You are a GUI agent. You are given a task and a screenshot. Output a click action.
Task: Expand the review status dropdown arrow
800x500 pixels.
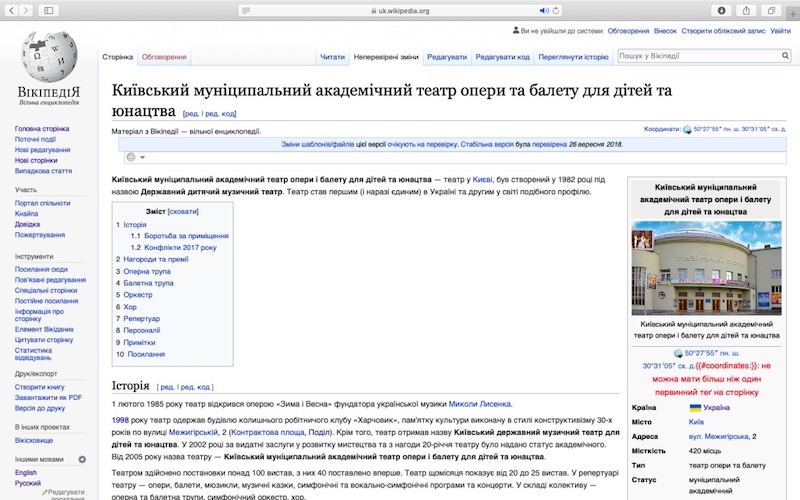tap(143, 157)
